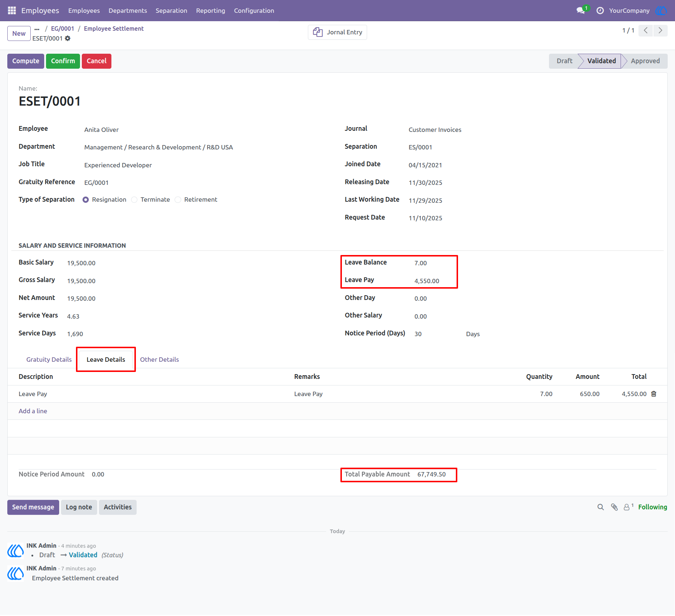Search messages with magnifier icon
Viewport: 675px width, 616px height.
coord(600,507)
